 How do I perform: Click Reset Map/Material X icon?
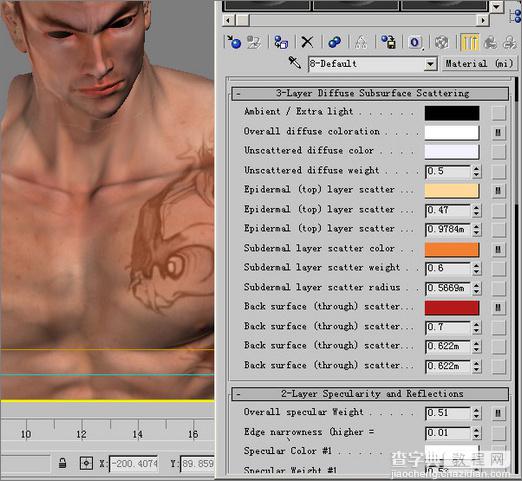pos(307,42)
